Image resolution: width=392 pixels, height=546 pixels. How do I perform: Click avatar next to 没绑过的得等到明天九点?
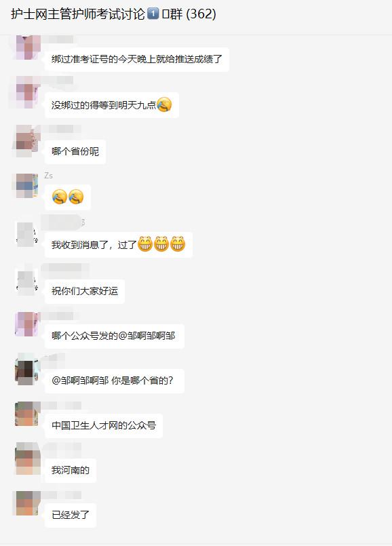(28, 93)
